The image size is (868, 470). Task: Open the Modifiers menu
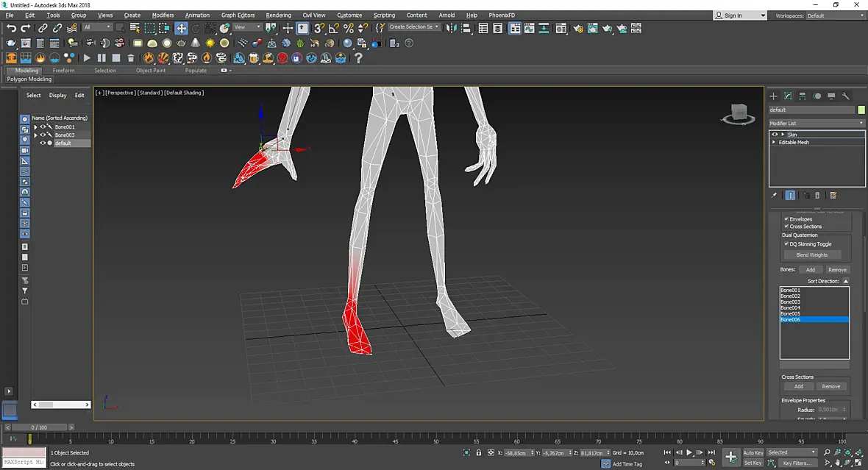tap(163, 15)
